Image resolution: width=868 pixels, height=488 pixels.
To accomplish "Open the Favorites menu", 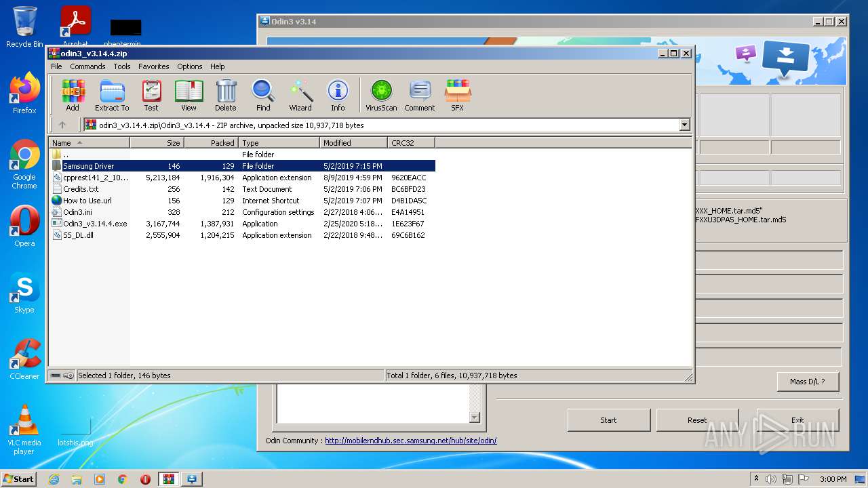I will point(154,66).
